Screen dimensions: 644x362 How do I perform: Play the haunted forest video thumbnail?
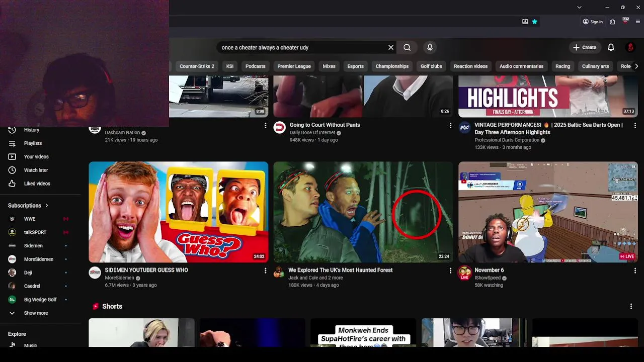pyautogui.click(x=363, y=212)
